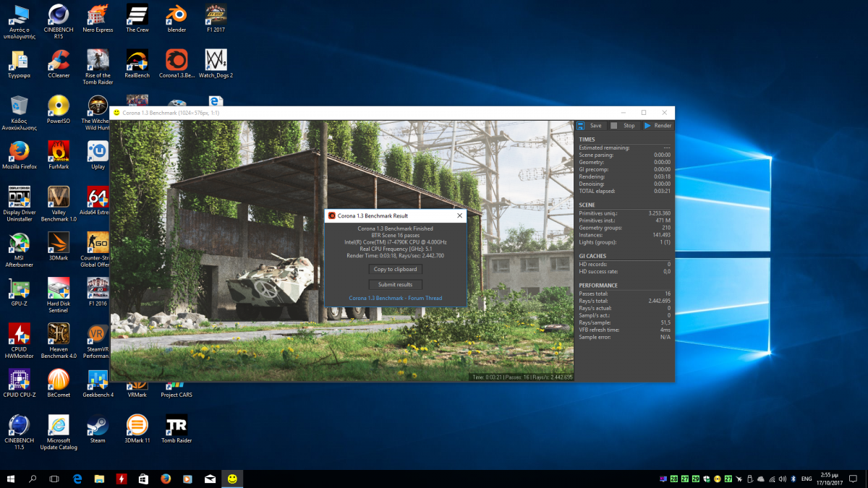The height and width of the screenshot is (488, 868).
Task: Open MSI Afterburner desktop icon
Action: 20,249
